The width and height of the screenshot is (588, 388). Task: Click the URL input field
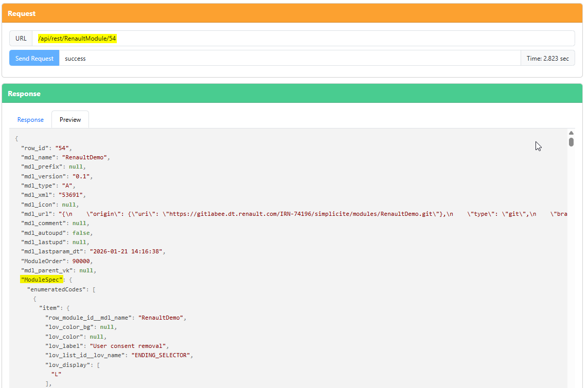click(x=303, y=39)
